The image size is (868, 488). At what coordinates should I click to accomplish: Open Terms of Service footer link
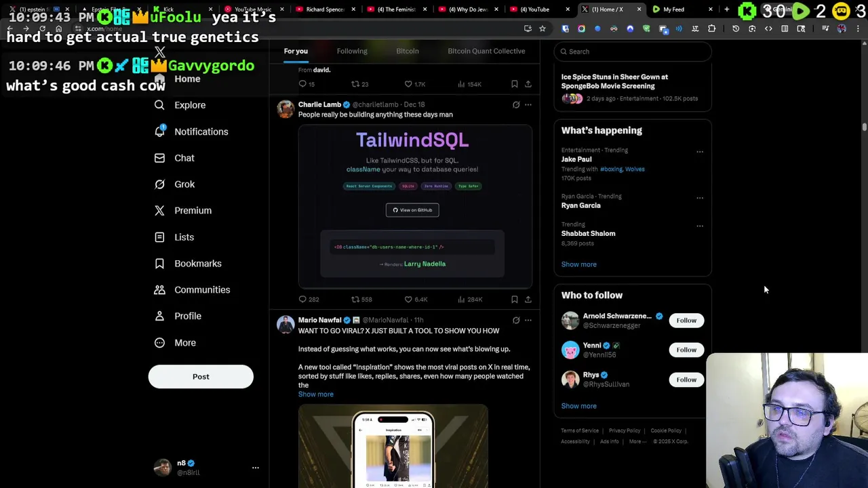tap(580, 430)
